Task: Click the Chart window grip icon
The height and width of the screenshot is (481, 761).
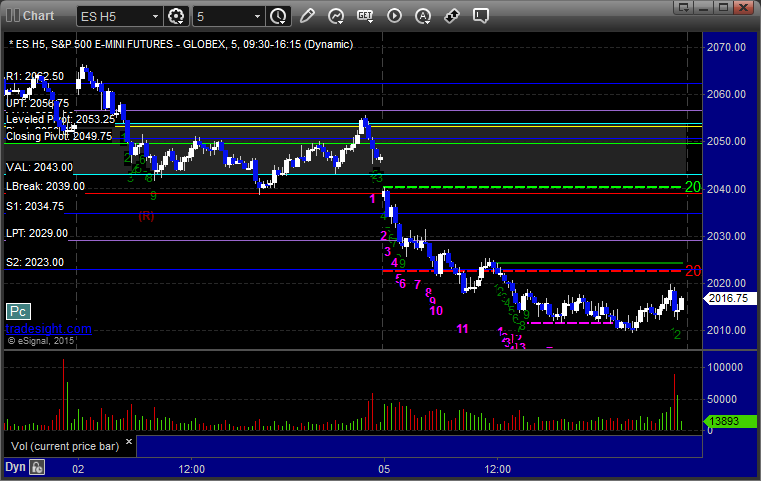Action: click(x=13, y=16)
